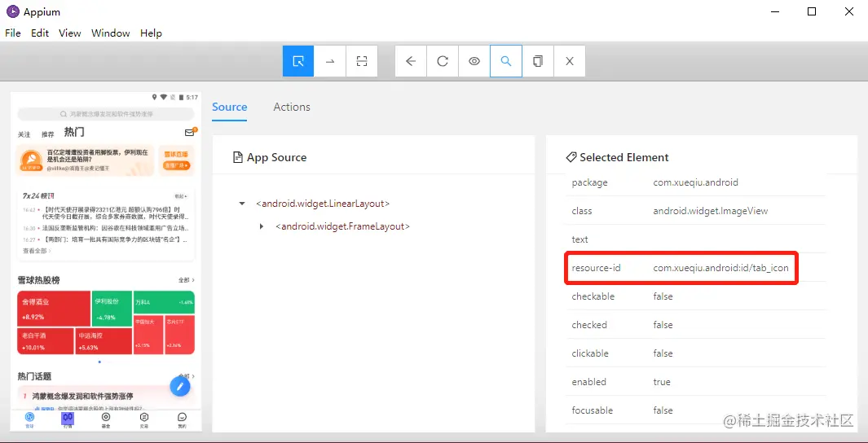Viewport: 868px width, 443px height.
Task: Click the checked attribute label
Action: (x=589, y=325)
